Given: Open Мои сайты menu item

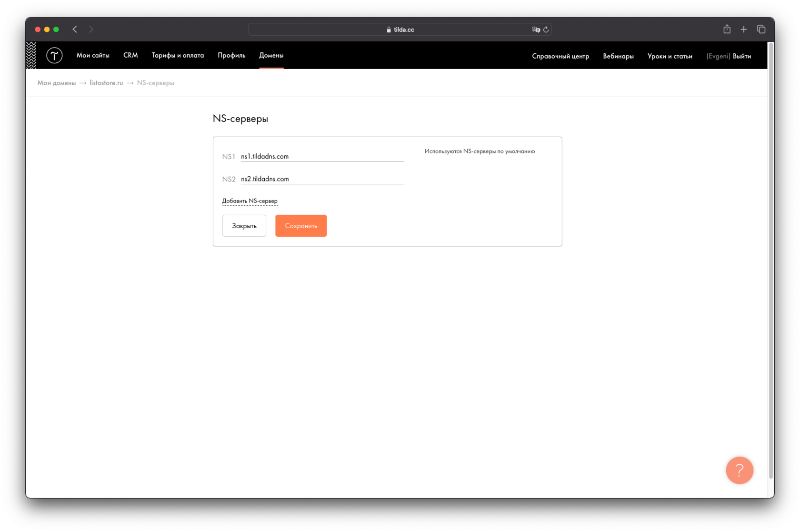Looking at the screenshot, I should [x=93, y=55].
